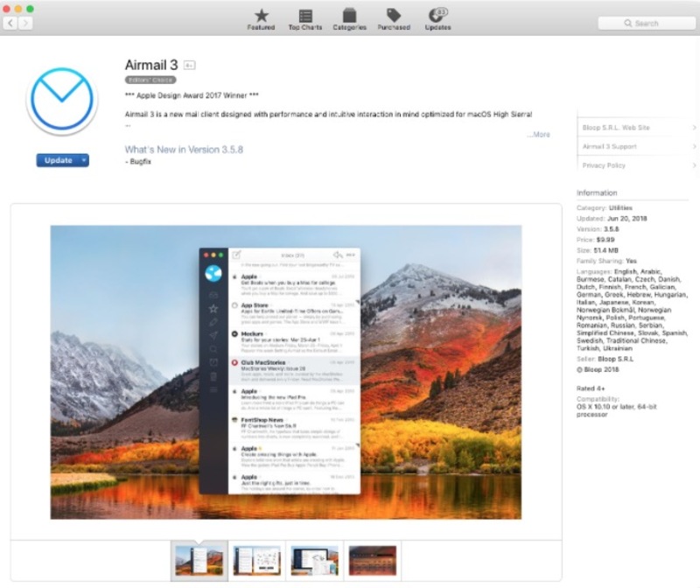Click the Category Utilities entry
The height and width of the screenshot is (588, 700).
coord(605,207)
